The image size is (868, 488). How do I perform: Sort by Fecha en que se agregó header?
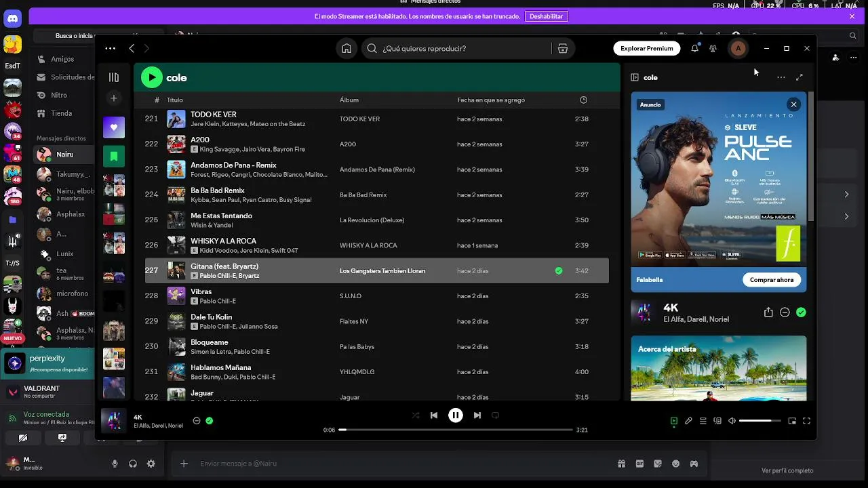point(491,100)
